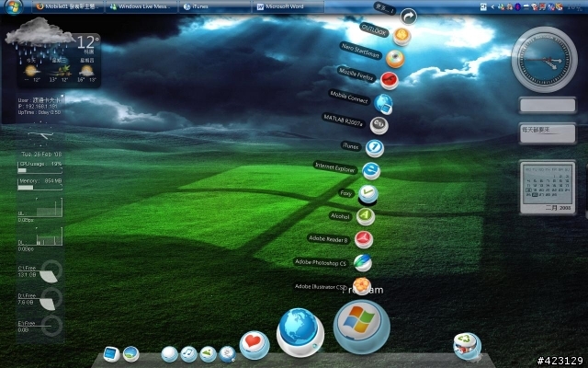Switch to Windows Live Messenger taskbar button
The height and width of the screenshot is (368, 588).
coord(141,6)
